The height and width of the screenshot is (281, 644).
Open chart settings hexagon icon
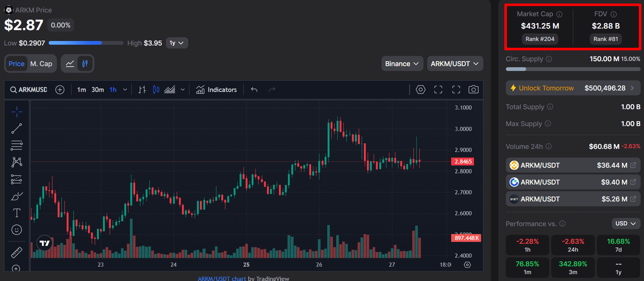pos(420,90)
